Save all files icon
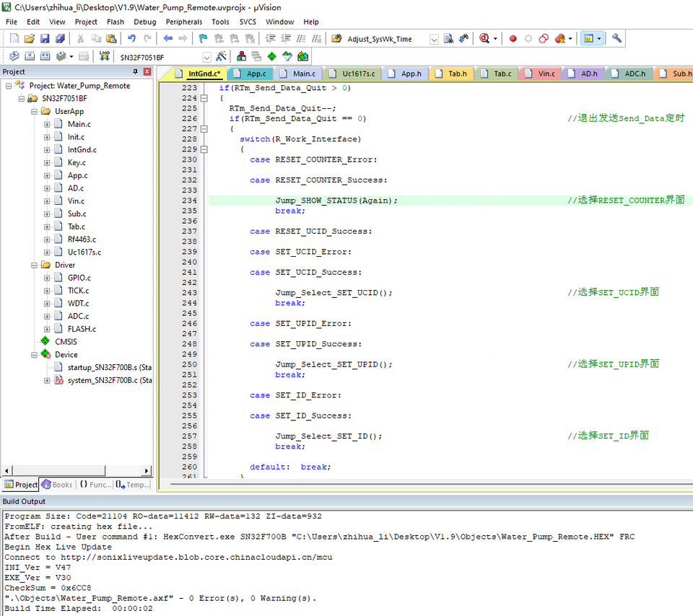 click(x=60, y=38)
